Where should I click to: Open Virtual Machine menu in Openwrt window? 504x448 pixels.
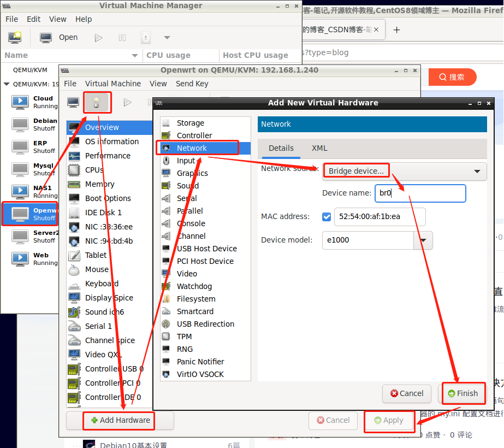[x=113, y=84]
